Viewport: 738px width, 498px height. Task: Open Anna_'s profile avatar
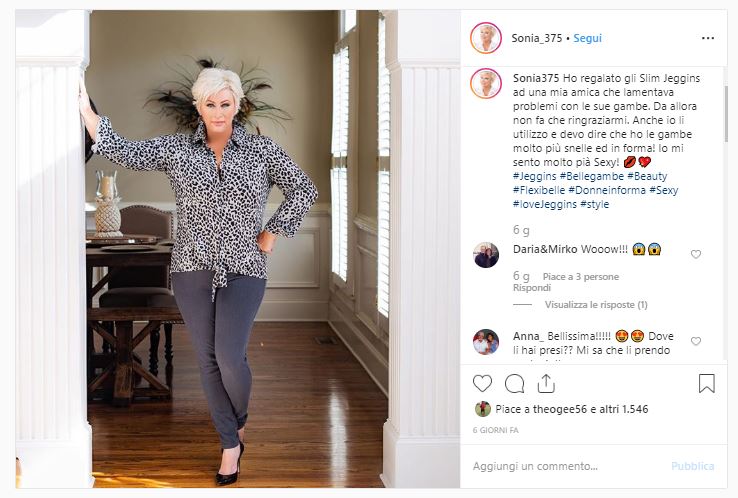pyautogui.click(x=486, y=342)
